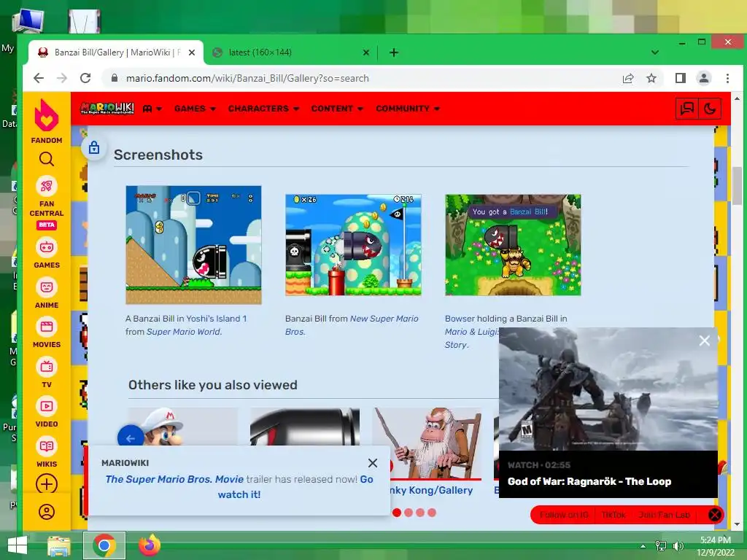Click the MarioWiki logo

107,108
